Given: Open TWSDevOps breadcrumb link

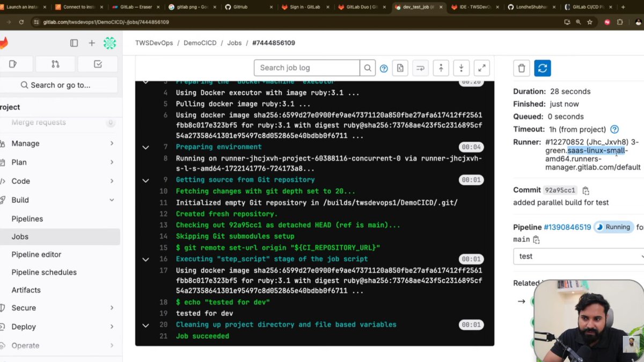Looking at the screenshot, I should (154, 43).
